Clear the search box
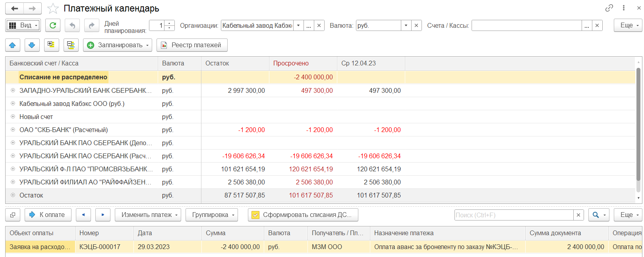Viewport: 644px width, 257px height. click(578, 215)
